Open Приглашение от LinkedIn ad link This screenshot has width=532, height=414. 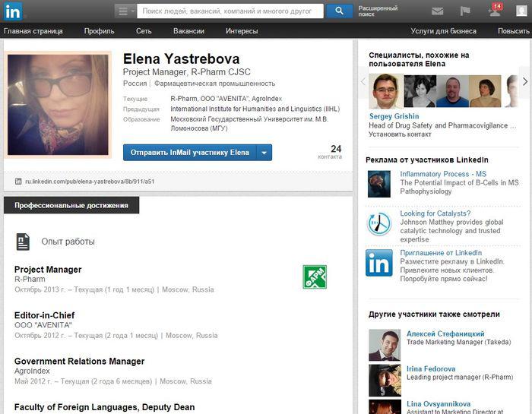(x=441, y=253)
